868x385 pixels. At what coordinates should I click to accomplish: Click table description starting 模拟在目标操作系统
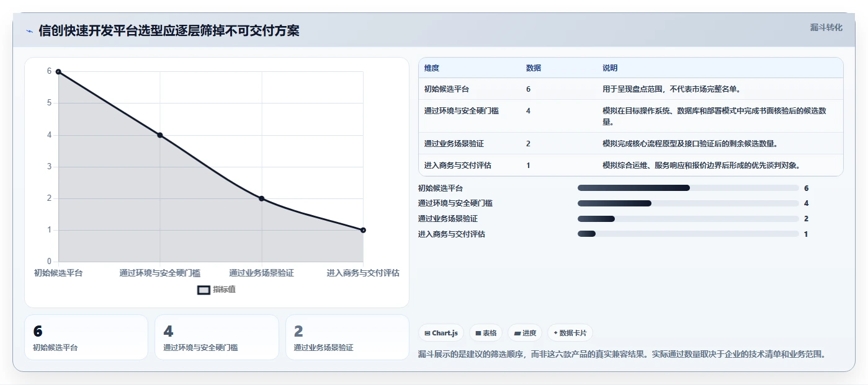pyautogui.click(x=715, y=117)
